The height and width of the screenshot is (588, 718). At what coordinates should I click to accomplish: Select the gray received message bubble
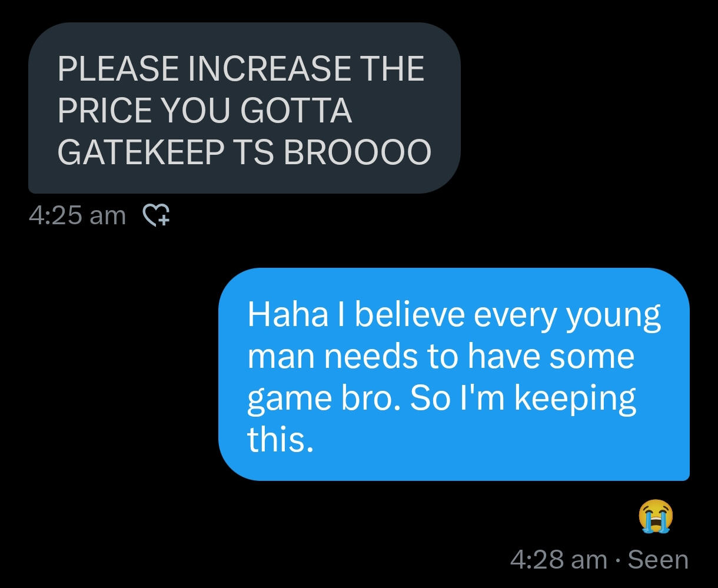pos(244,108)
